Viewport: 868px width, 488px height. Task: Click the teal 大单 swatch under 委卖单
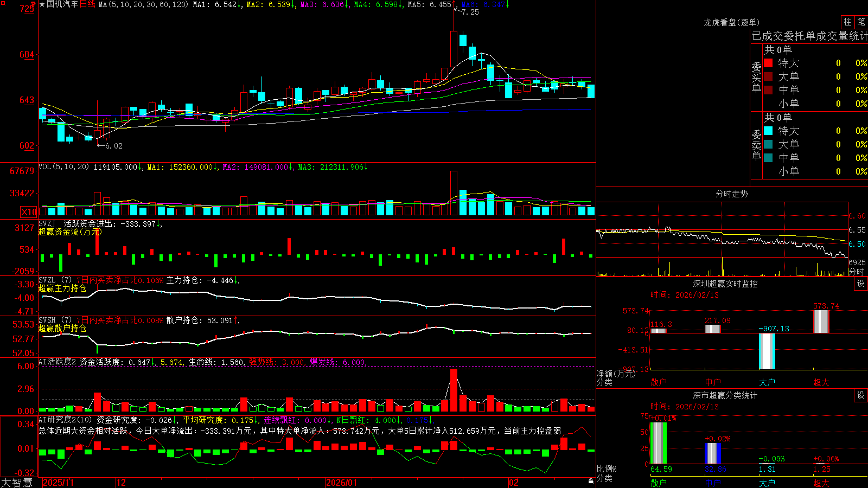(x=768, y=144)
